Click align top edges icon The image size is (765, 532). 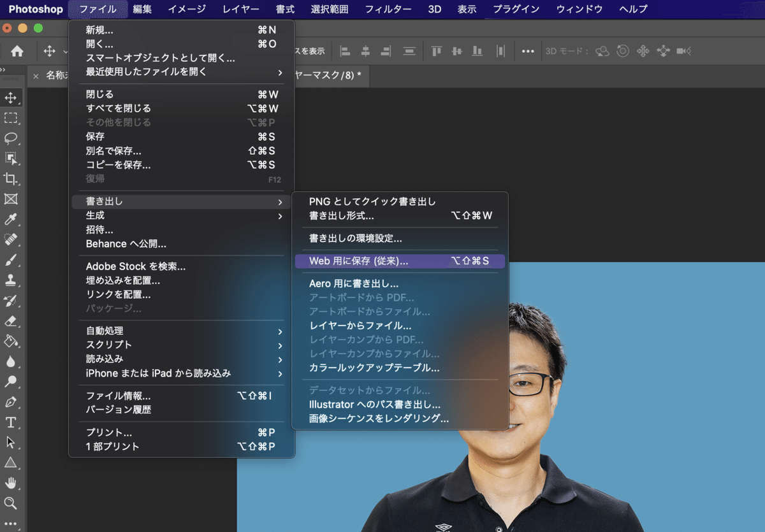[x=437, y=51]
